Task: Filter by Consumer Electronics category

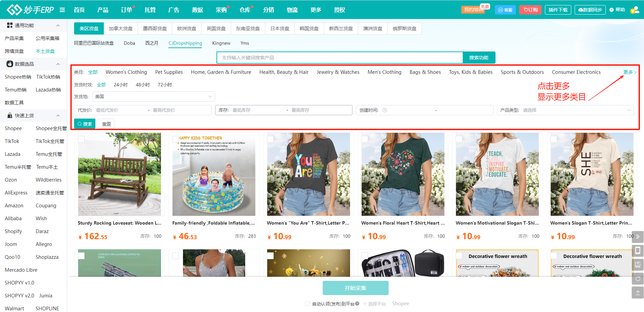Action: (x=576, y=72)
